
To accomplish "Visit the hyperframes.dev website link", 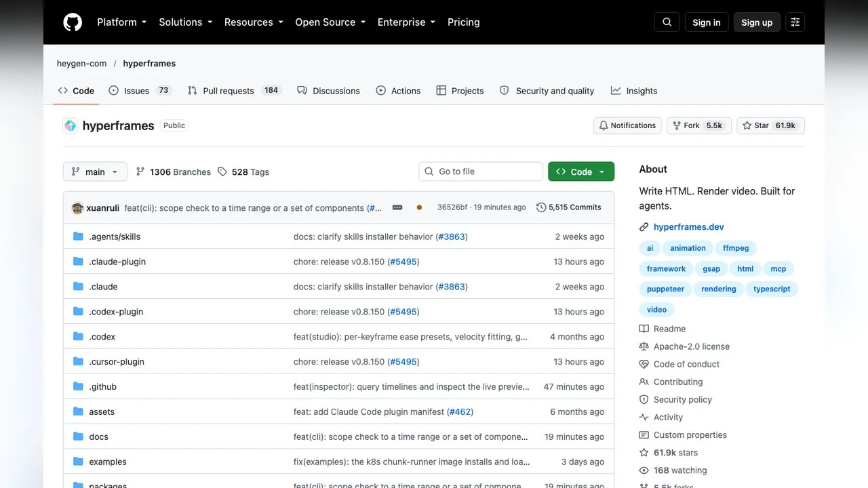I will pyautogui.click(x=689, y=227).
